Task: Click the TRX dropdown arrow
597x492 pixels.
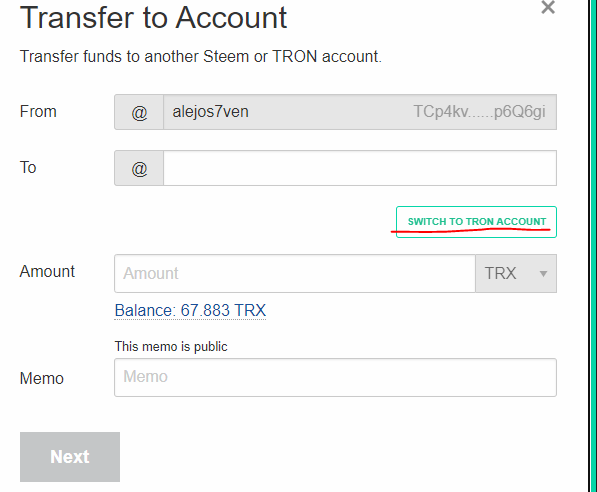Action: pyautogui.click(x=543, y=274)
